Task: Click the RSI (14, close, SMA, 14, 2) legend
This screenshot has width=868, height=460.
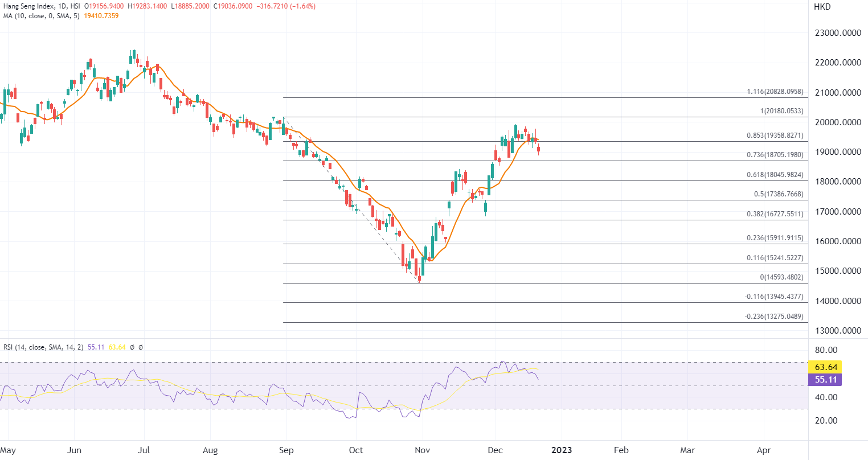Action: point(43,347)
